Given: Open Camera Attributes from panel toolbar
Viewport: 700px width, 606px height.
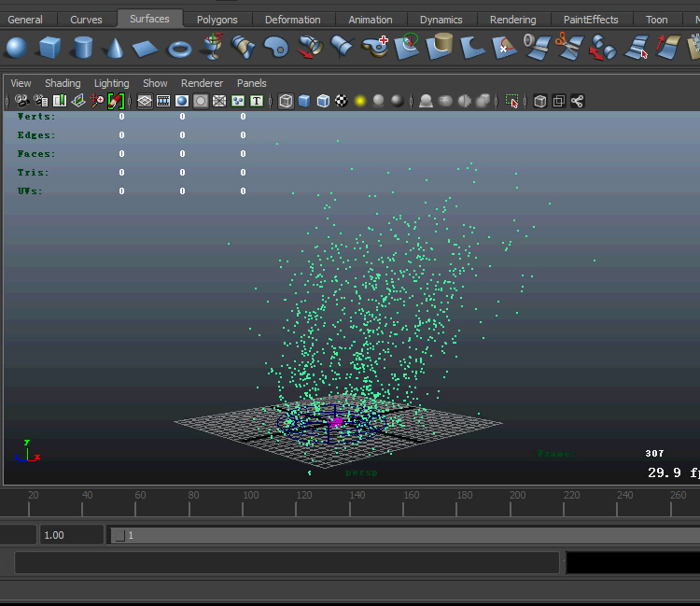Looking at the screenshot, I should pyautogui.click(x=41, y=101).
